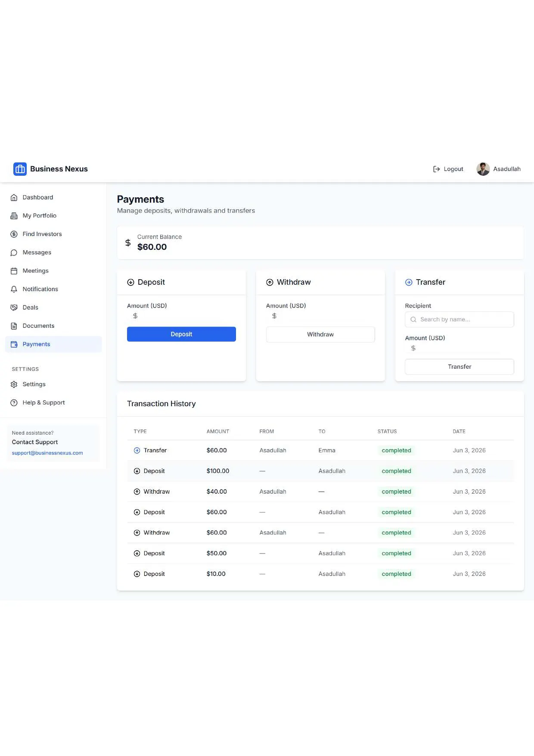Click the Business Nexus briefcase logo icon
The width and height of the screenshot is (534, 756).
[x=20, y=169]
